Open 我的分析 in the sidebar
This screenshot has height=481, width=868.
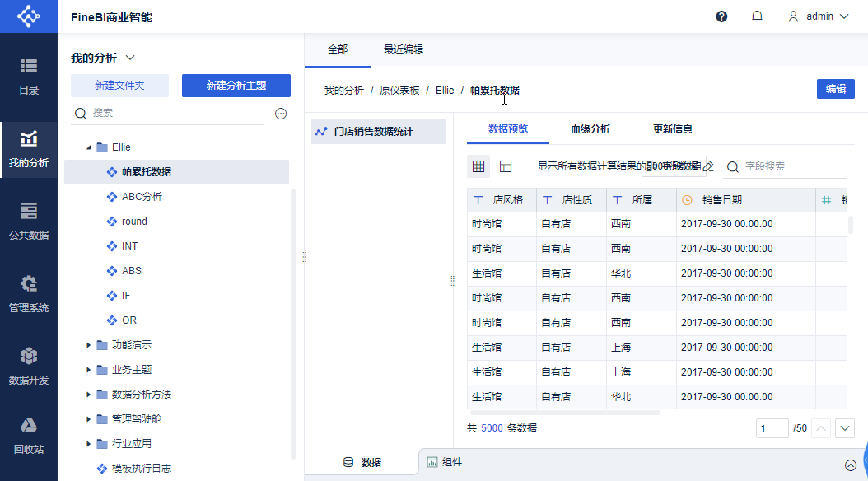pos(29,149)
